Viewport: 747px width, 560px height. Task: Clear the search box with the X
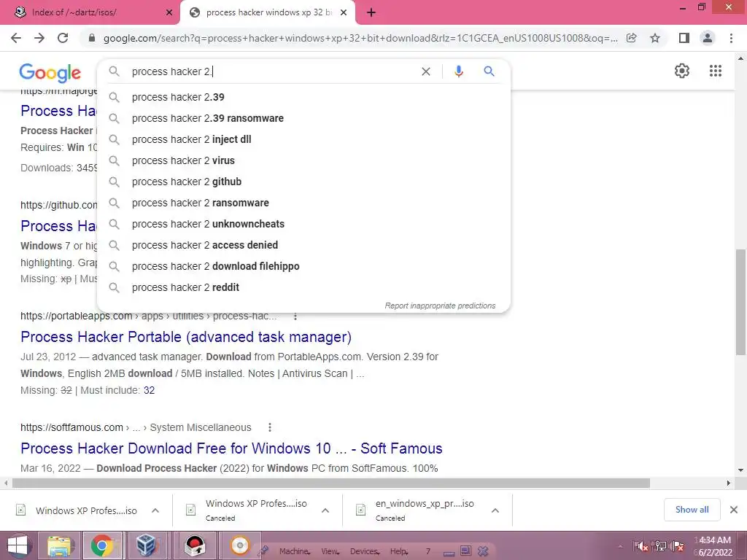pos(426,71)
